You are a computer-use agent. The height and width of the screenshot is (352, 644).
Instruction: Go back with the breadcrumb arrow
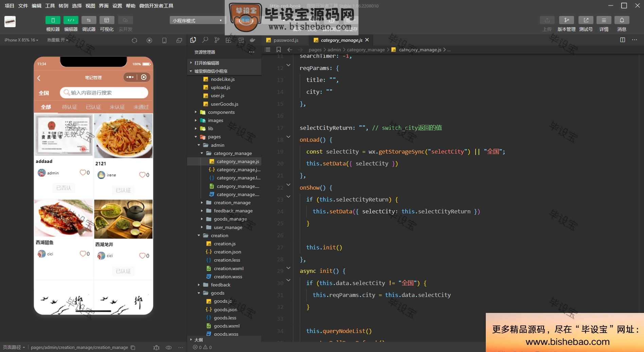[290, 50]
